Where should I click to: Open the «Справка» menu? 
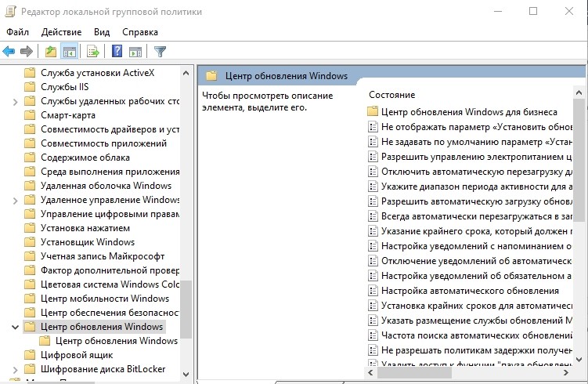[x=140, y=32]
